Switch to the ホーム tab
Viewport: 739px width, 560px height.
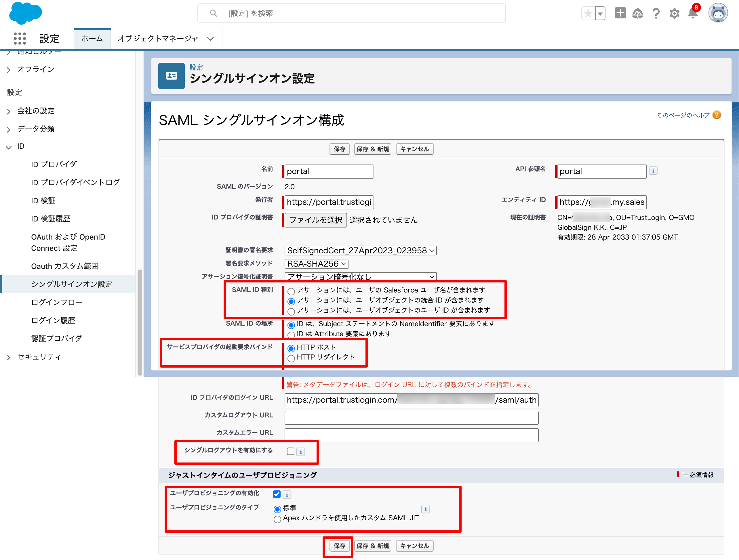pos(92,39)
